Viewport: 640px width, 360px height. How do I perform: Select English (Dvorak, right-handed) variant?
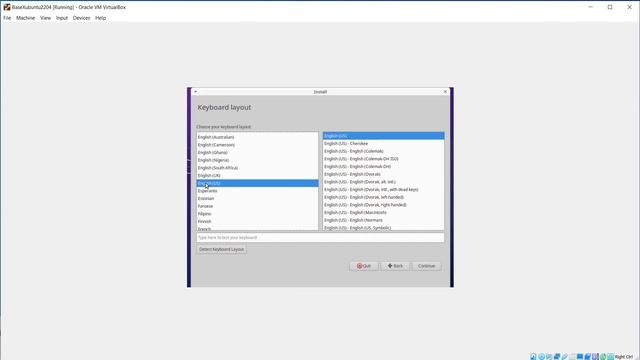383,205
